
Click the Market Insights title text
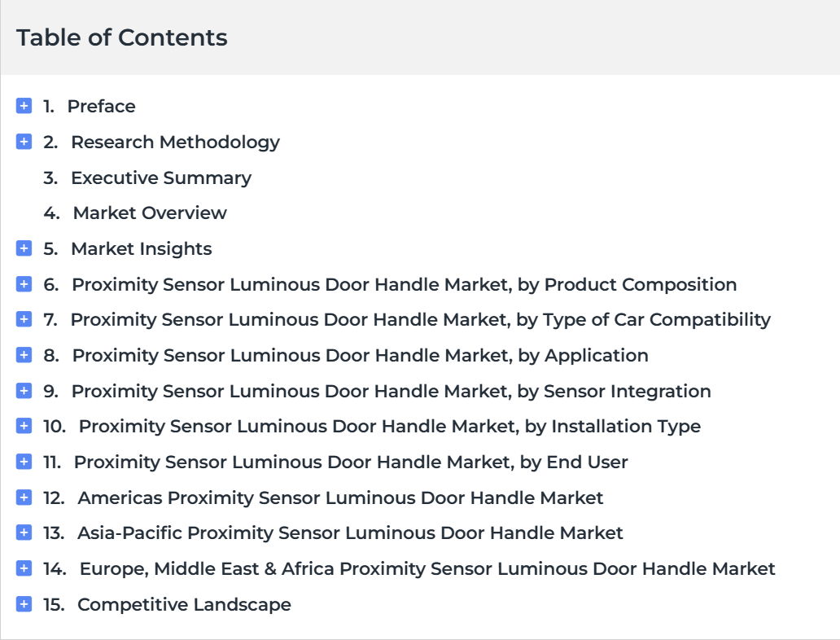tap(142, 248)
